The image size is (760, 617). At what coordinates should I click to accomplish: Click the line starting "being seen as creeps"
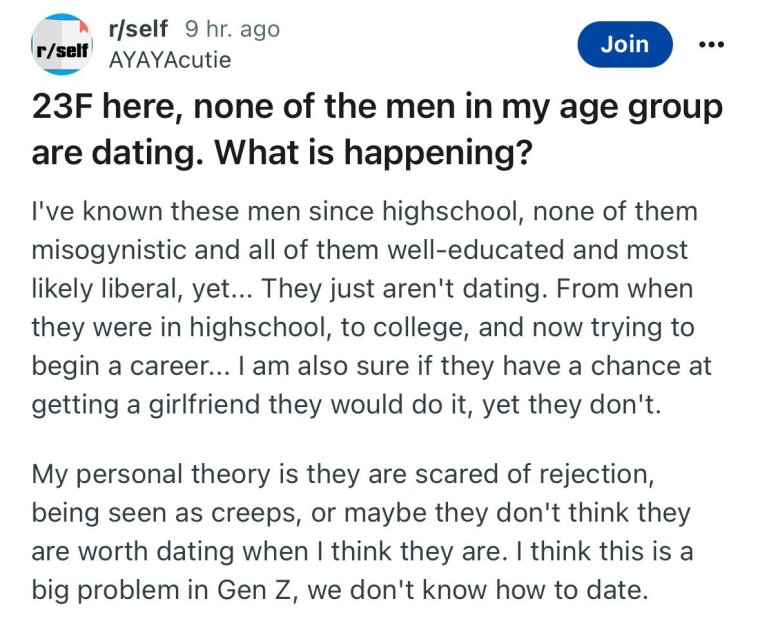pyautogui.click(x=359, y=512)
